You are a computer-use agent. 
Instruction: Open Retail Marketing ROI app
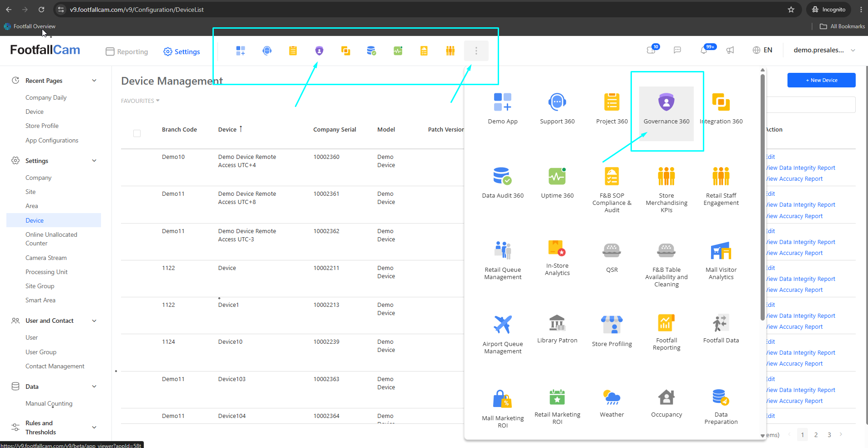(x=557, y=407)
